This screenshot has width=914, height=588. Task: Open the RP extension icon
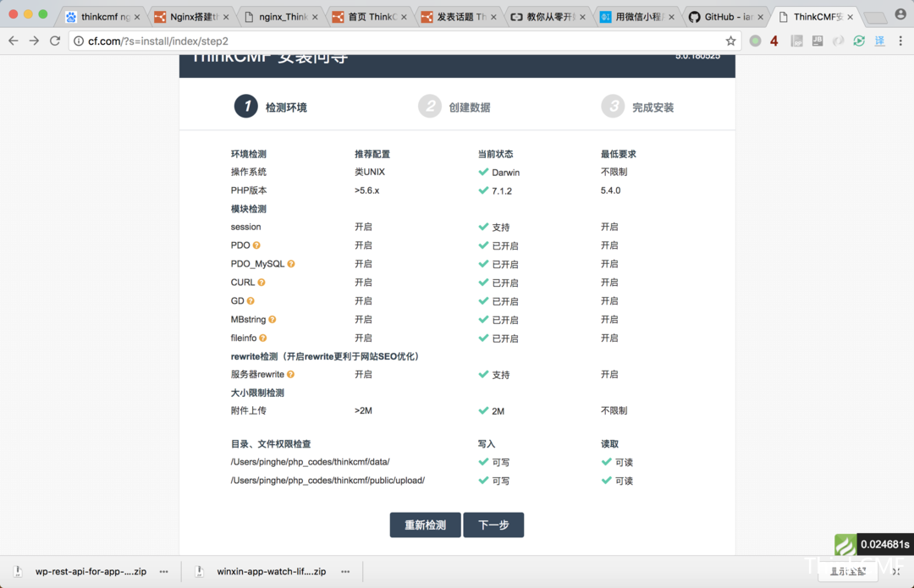coord(797,41)
